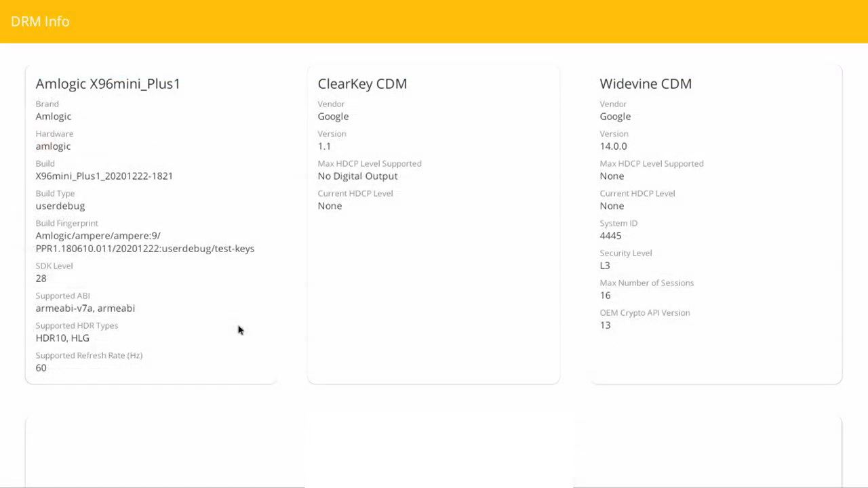Screen dimensions: 868x488
Task: Click the Hardware value amlogic
Action: coord(53,146)
